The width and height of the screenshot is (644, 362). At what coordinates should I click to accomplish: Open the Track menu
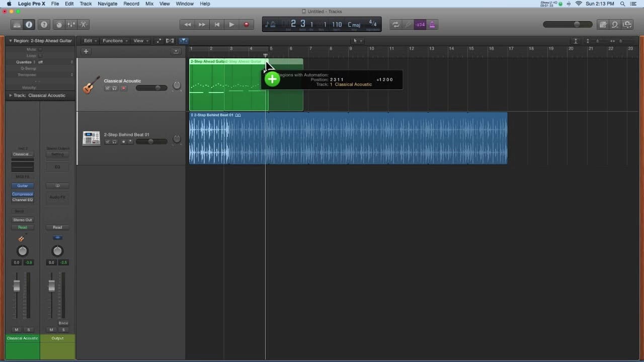click(86, 4)
